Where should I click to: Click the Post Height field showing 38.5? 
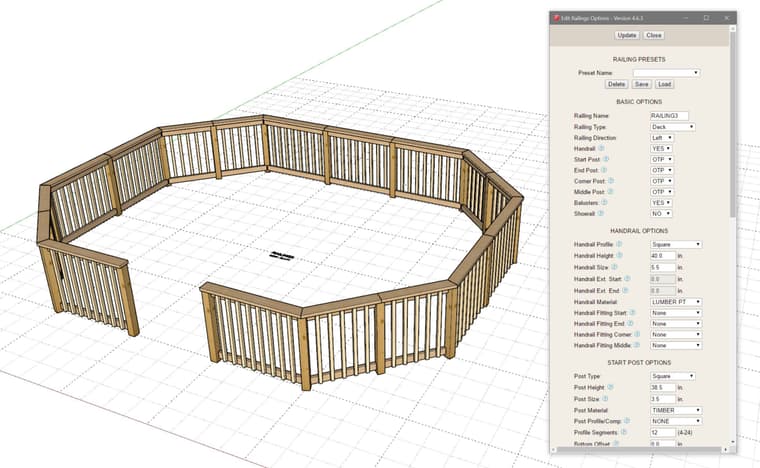pyautogui.click(x=663, y=388)
